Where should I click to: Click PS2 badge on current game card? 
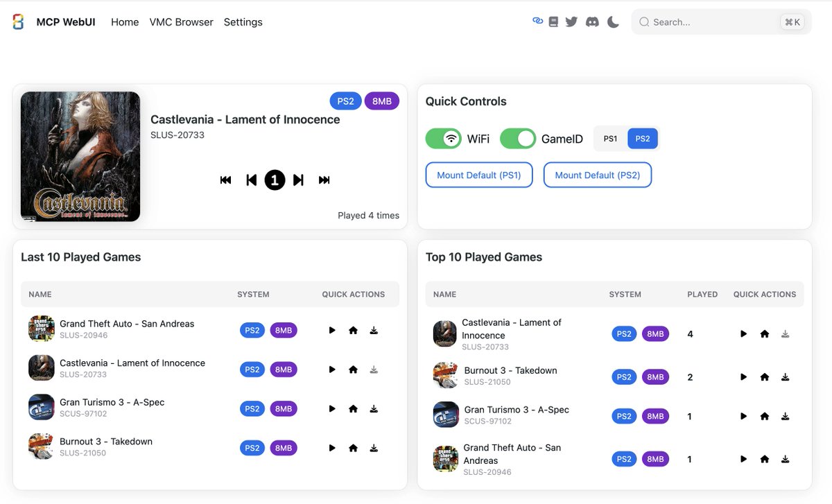(345, 101)
